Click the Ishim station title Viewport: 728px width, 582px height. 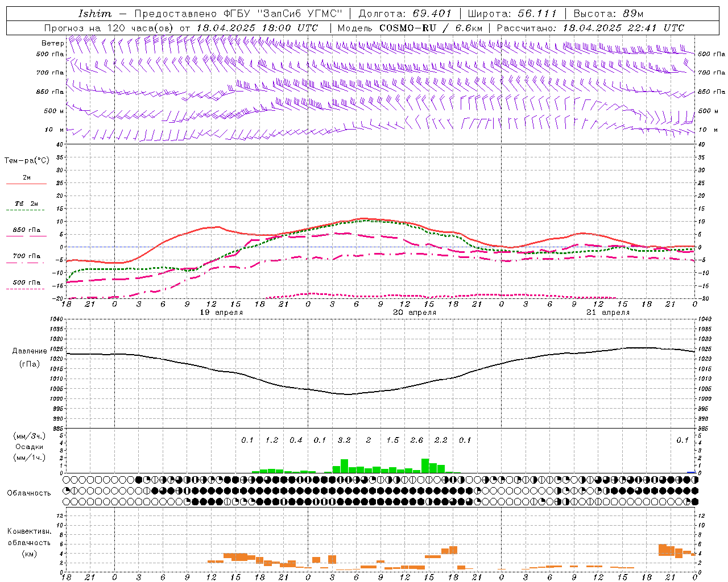(x=94, y=14)
